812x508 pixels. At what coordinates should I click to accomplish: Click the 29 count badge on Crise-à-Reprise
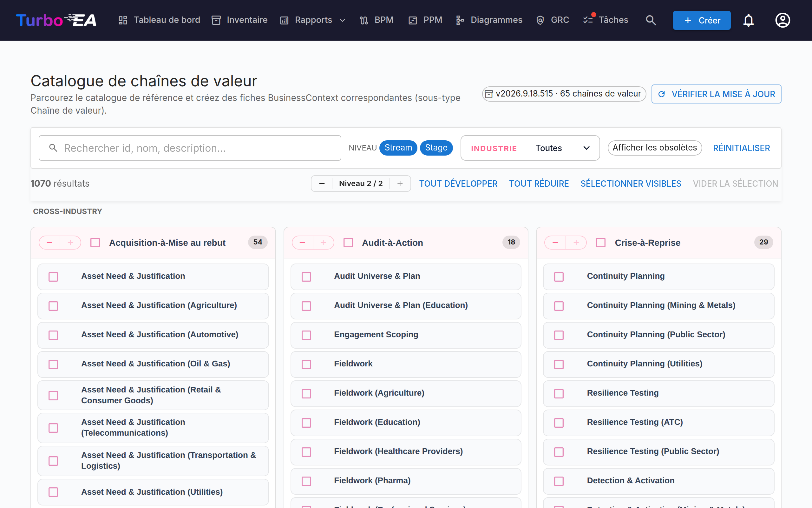pyautogui.click(x=764, y=242)
